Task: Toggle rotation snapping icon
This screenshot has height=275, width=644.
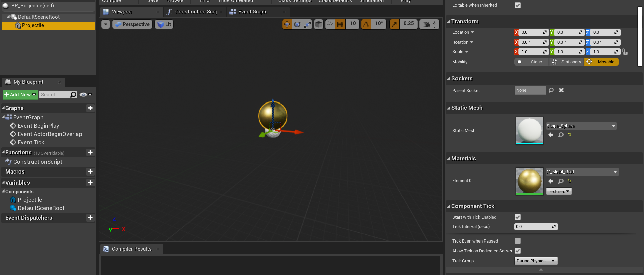Action: point(366,24)
